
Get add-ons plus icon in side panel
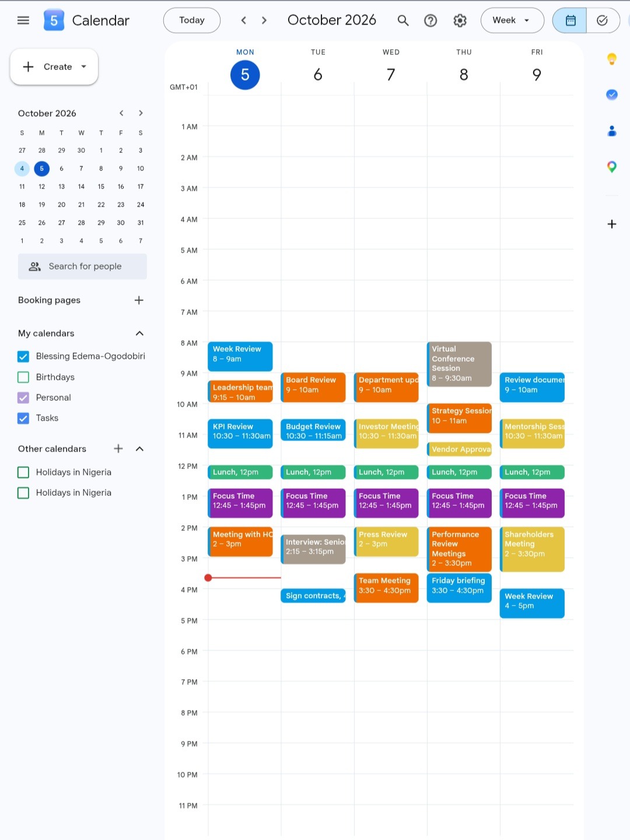coord(611,224)
